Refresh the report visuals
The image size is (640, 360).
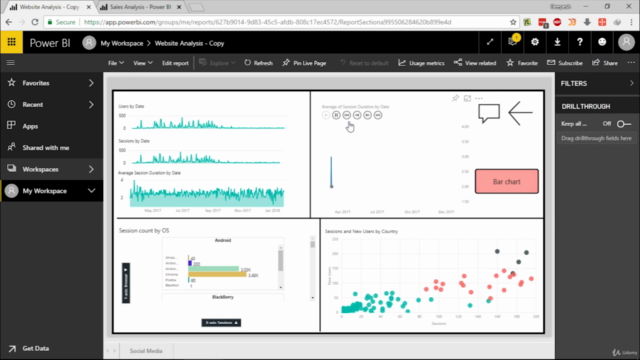click(x=259, y=63)
